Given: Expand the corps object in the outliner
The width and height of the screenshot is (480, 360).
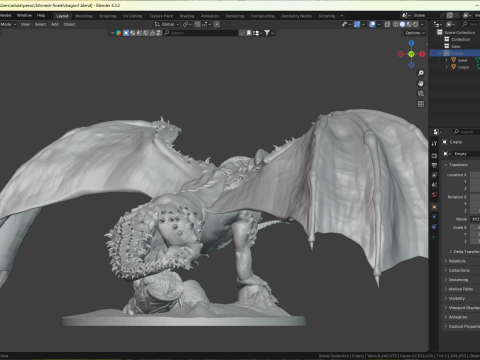Looking at the screenshot, I should pos(446,67).
